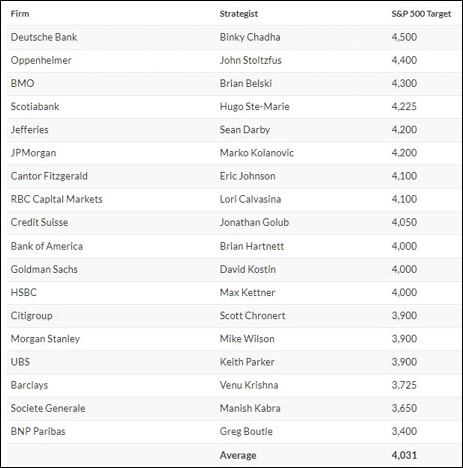Screen dimensions: 463x468
Task: Click strategist name Binky Chadha
Action: pyautogui.click(x=250, y=37)
